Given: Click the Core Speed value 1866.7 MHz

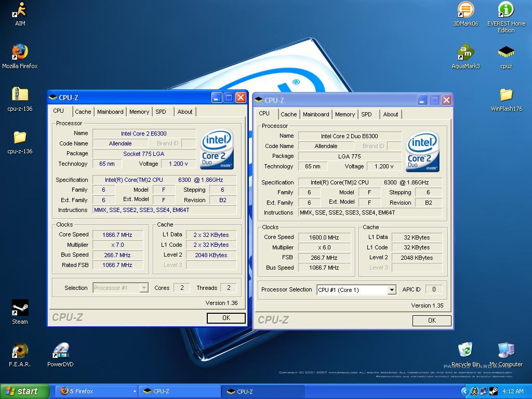Looking at the screenshot, I should pyautogui.click(x=117, y=235).
